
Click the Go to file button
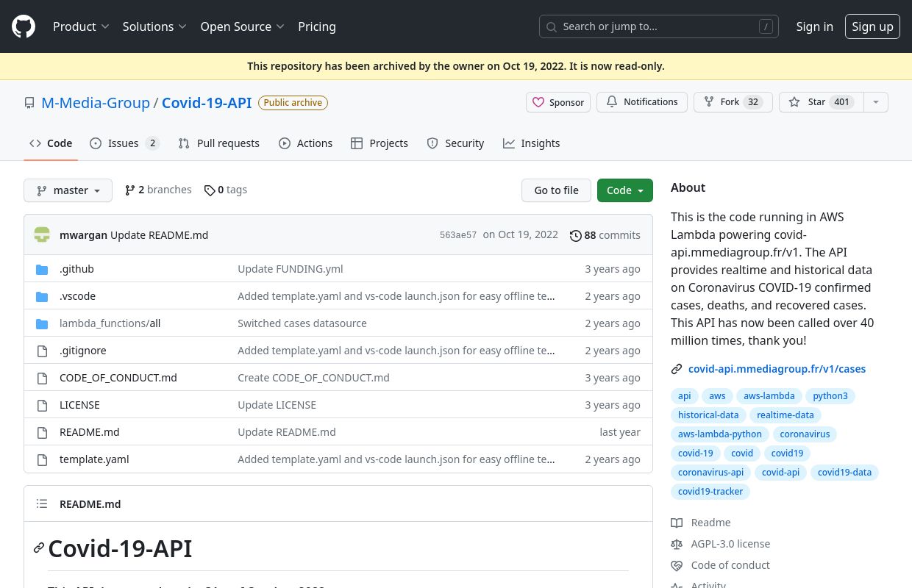pos(557,190)
